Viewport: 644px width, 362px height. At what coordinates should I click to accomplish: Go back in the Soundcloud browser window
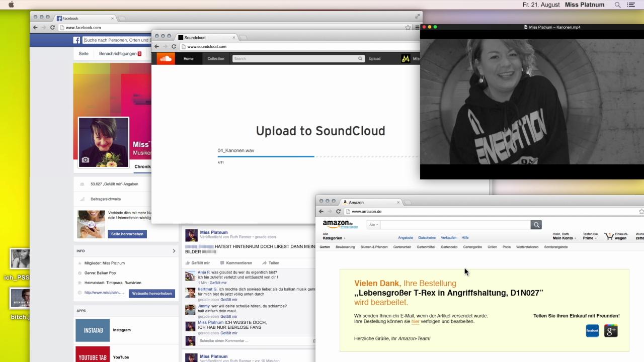[157, 46]
